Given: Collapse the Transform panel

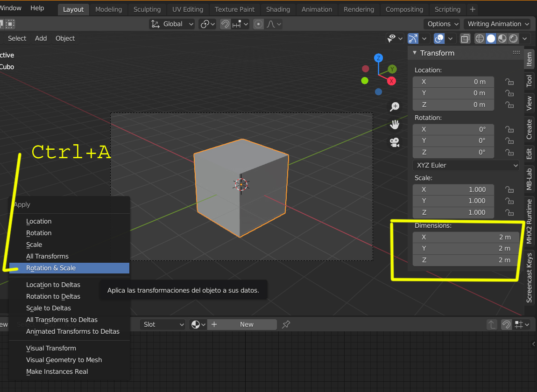Looking at the screenshot, I should point(414,53).
